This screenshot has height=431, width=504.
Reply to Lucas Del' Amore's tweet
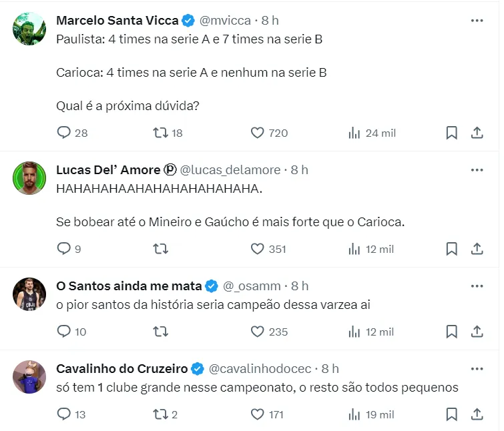64,249
